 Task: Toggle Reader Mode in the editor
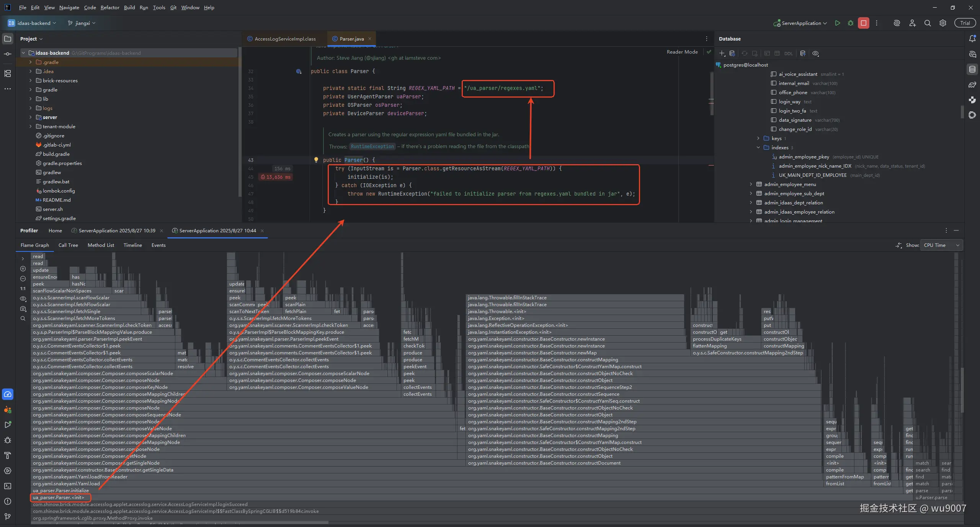click(682, 52)
